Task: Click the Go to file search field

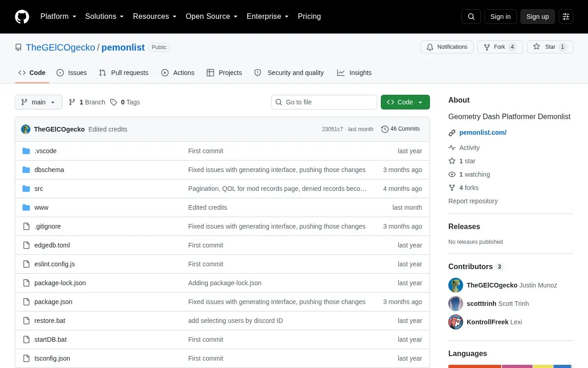Action: 324,102
